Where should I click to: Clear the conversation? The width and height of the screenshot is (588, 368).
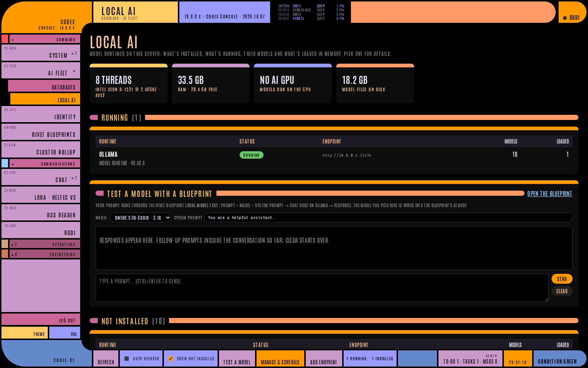click(562, 291)
